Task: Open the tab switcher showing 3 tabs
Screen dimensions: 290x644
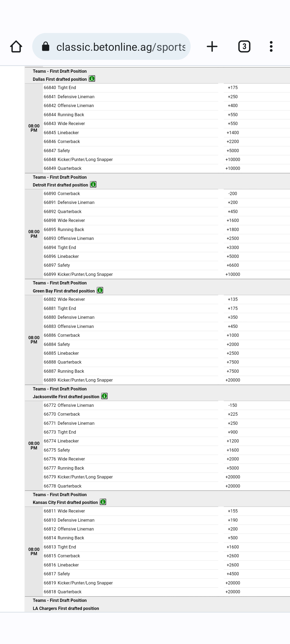Action: 244,46
